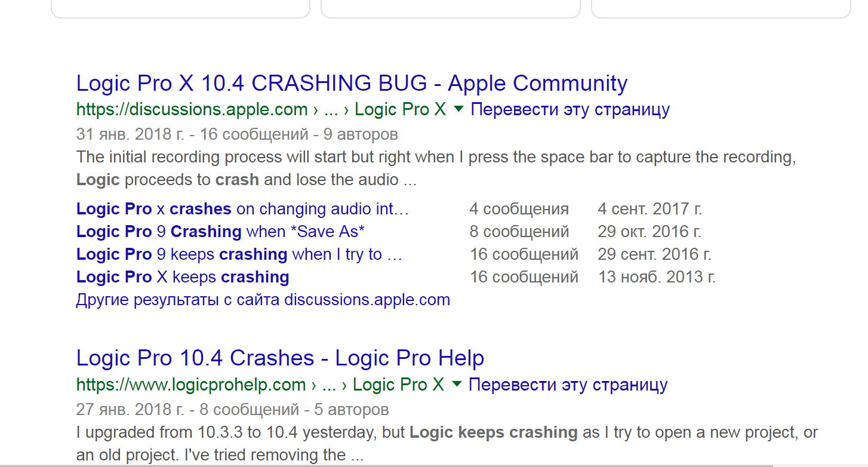Click 'Перевести эту страницу' for Logic Pro Help result
Image resolution: width=868 pixels, height=467 pixels.
coord(568,385)
